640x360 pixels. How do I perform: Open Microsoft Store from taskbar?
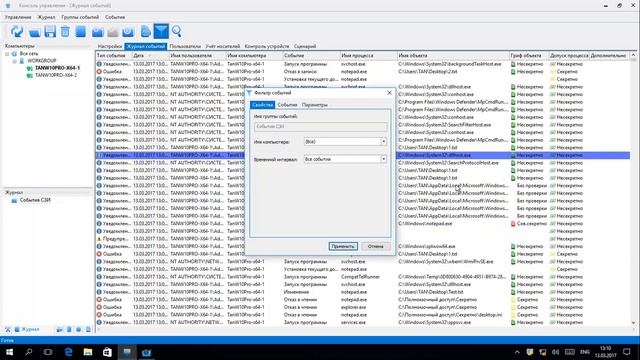click(x=107, y=352)
